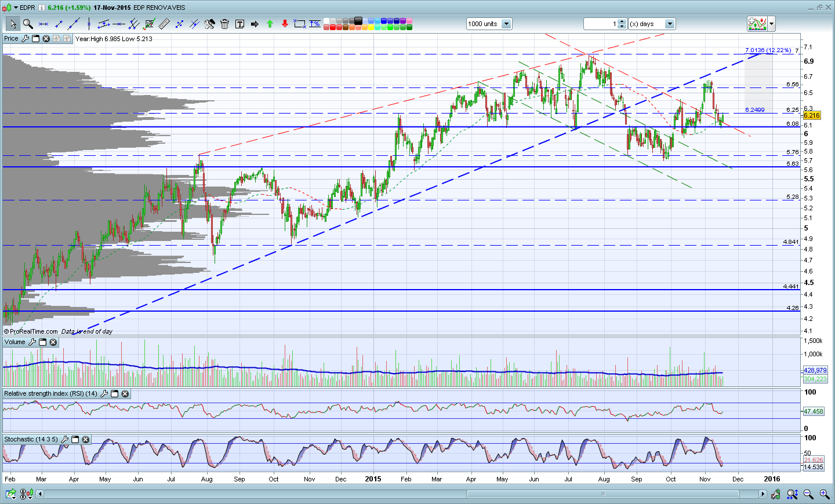Open the wrench and hammer settings tool

point(209,24)
